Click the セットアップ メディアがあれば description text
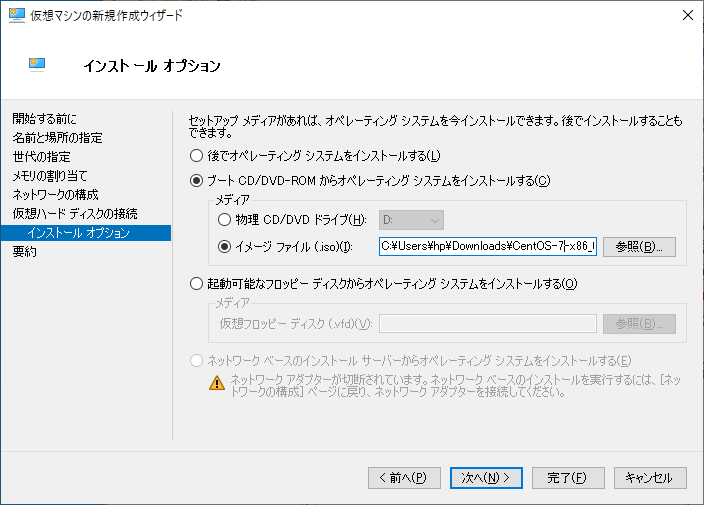Image resolution: width=704 pixels, height=505 pixels. pyautogui.click(x=436, y=126)
